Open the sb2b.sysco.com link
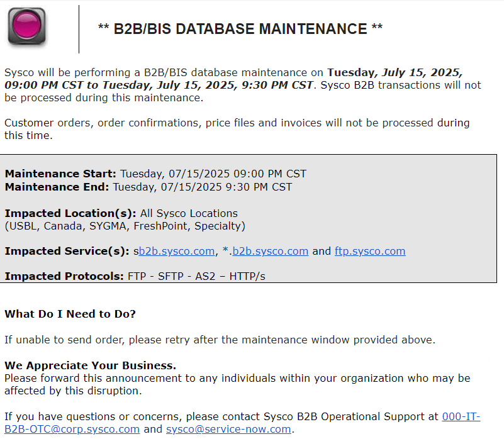The height and width of the screenshot is (439, 504). pos(176,251)
